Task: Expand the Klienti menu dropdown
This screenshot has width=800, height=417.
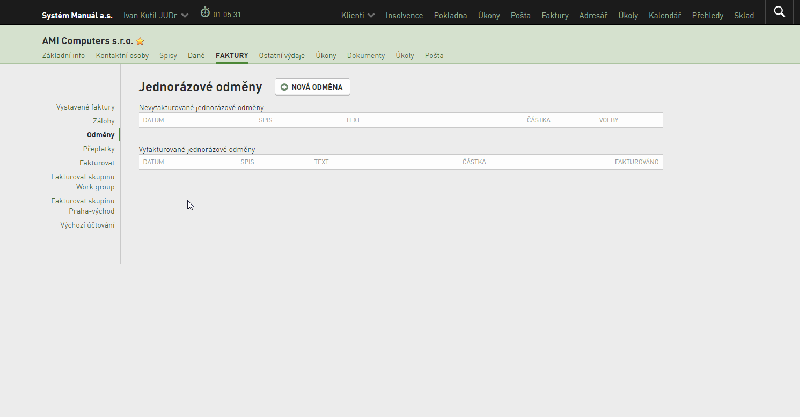Action: pyautogui.click(x=358, y=15)
